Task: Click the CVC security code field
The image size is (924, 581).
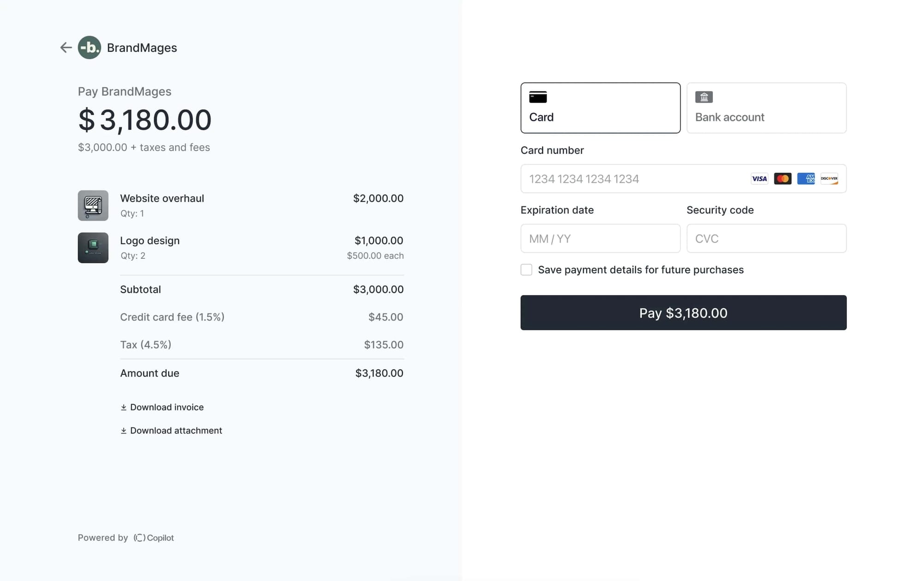Action: coord(766,239)
